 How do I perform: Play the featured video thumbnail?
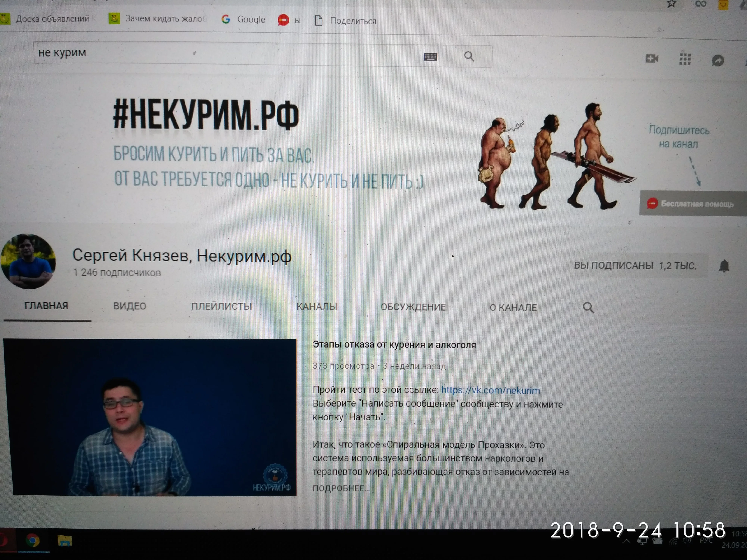150,417
